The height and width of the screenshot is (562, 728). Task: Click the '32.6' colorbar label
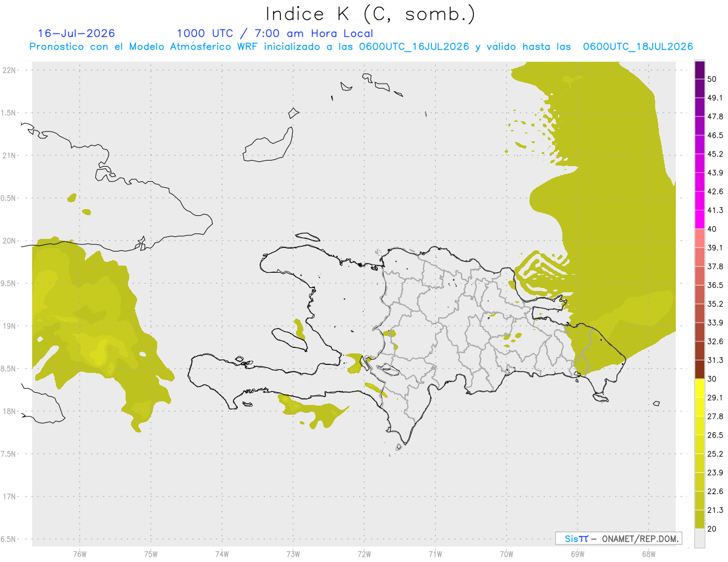[715, 341]
